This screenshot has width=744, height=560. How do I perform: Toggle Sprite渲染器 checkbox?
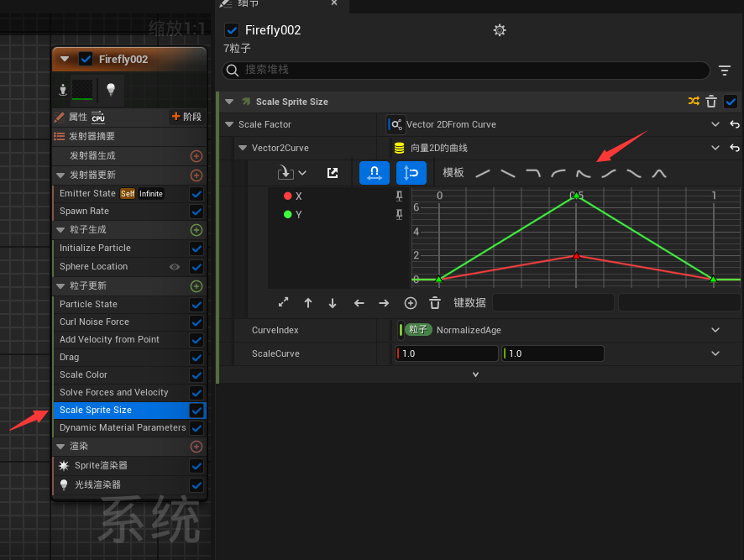[196, 466]
